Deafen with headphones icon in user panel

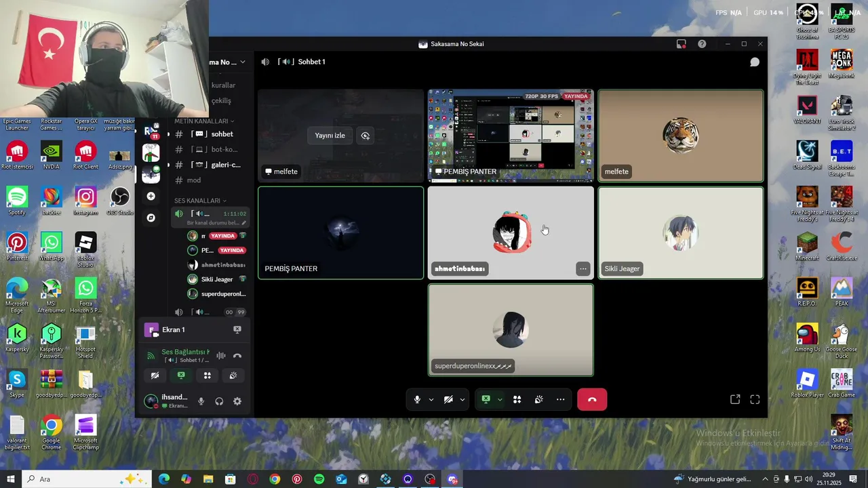[219, 401]
